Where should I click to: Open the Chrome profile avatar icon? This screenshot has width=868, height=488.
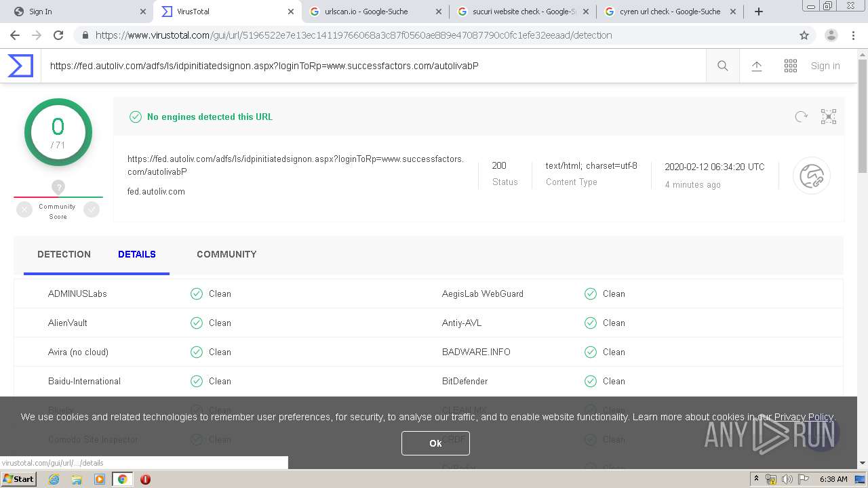coord(831,35)
